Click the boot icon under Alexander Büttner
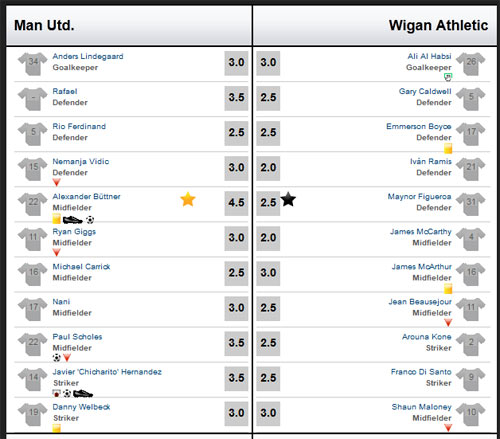Viewport: 500px width, 439px height. pyautogui.click(x=72, y=220)
